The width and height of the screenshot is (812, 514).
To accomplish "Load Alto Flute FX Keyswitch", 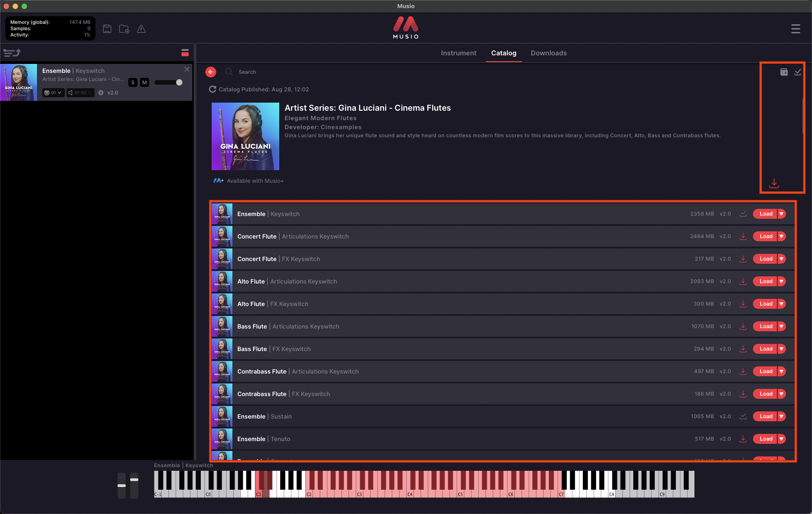I will (765, 304).
